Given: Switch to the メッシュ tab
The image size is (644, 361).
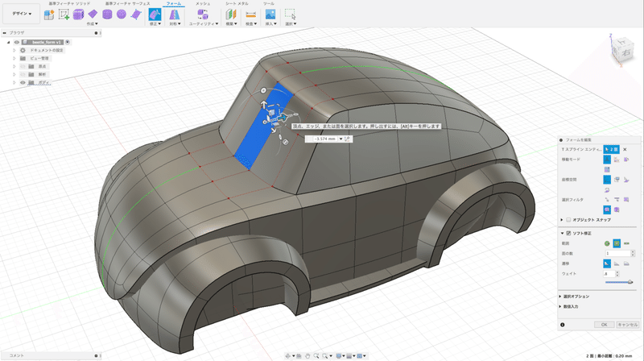Looking at the screenshot, I should point(204,4).
